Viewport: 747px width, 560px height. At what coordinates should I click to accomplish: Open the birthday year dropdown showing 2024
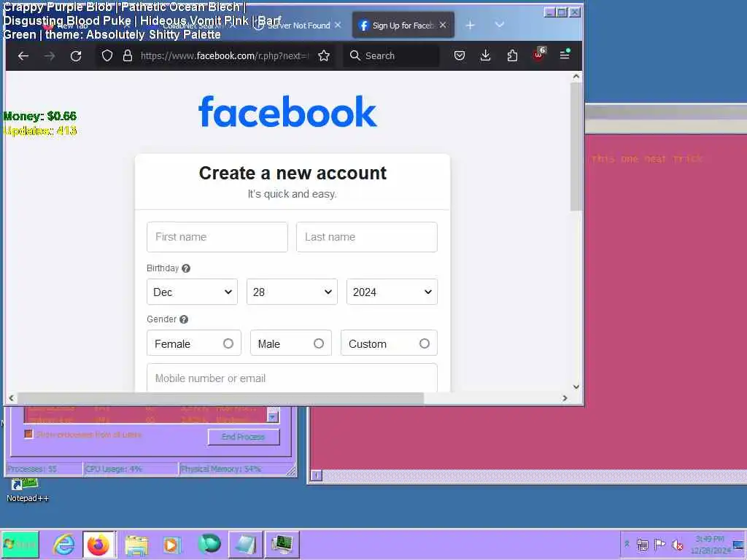[392, 292]
